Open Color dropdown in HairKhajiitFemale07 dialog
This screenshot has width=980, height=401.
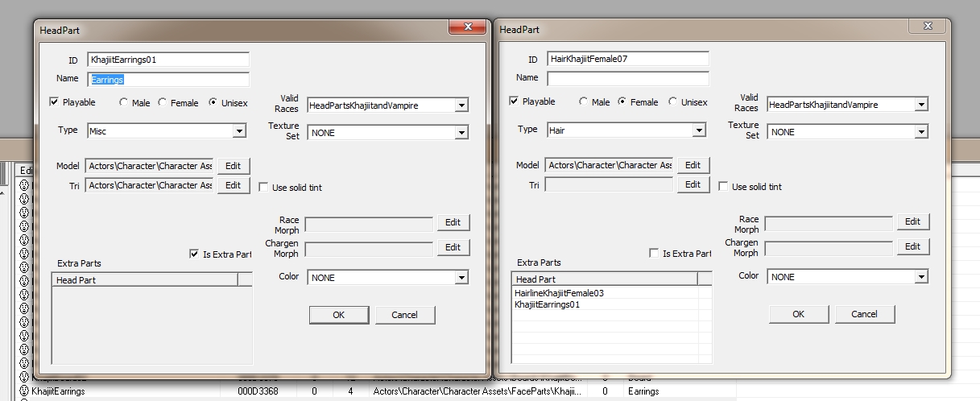pos(920,277)
